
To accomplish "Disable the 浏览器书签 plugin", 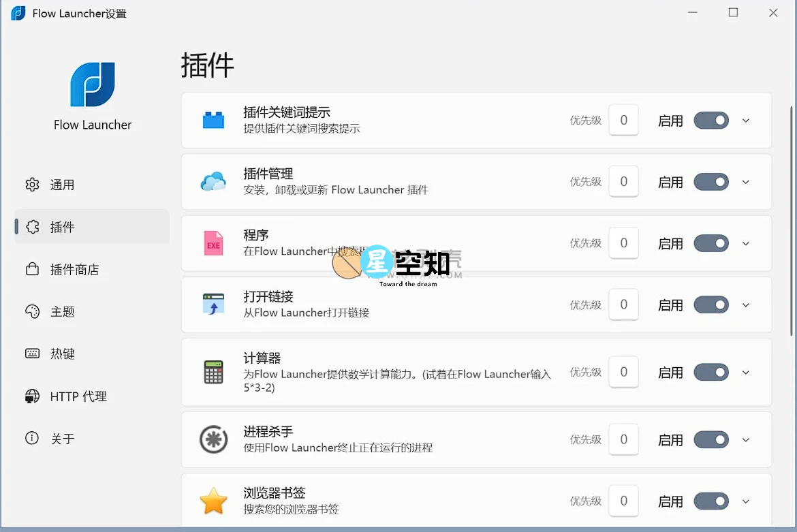I will 710,501.
